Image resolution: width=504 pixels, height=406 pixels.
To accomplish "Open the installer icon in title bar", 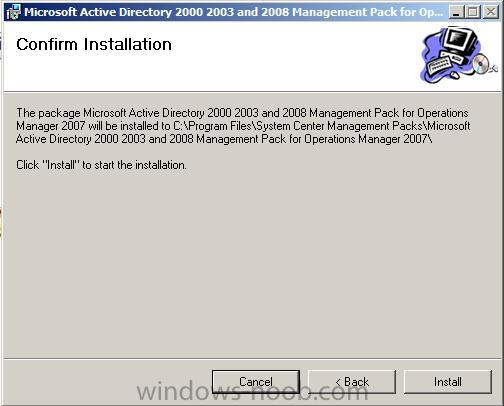I will [13, 12].
